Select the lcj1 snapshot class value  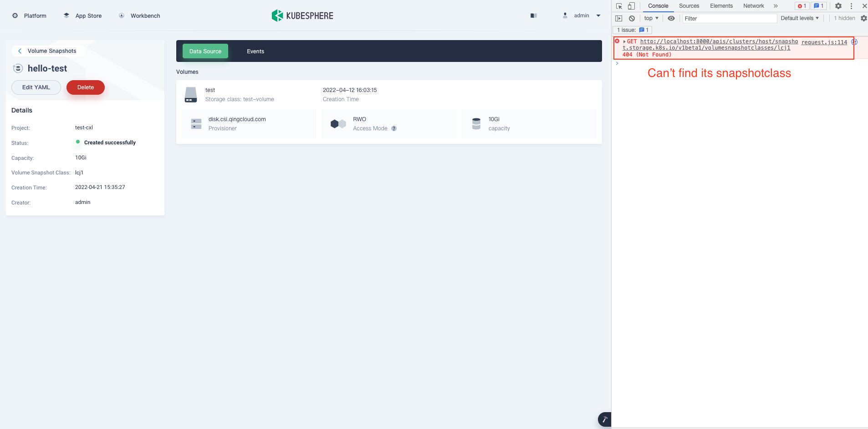coord(79,173)
